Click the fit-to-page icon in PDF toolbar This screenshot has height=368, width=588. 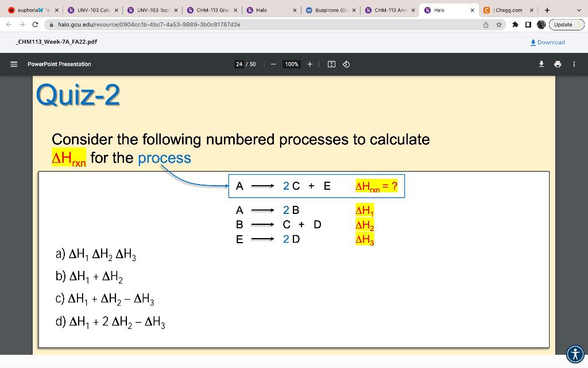[x=331, y=64]
